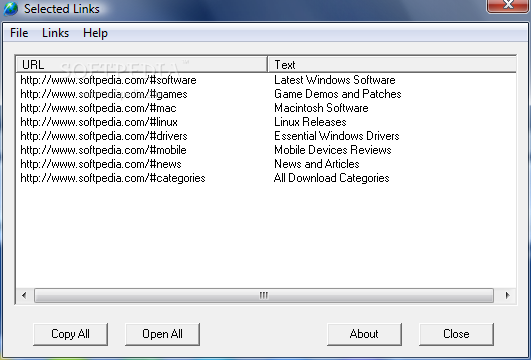Select the #software URL row
The image size is (531, 360).
(x=108, y=80)
